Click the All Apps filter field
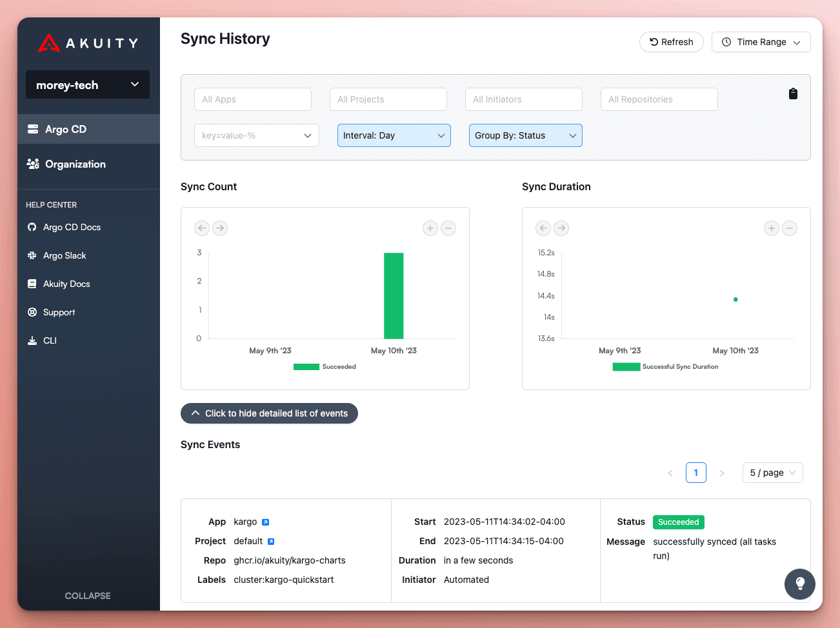This screenshot has height=628, width=840. (252, 99)
